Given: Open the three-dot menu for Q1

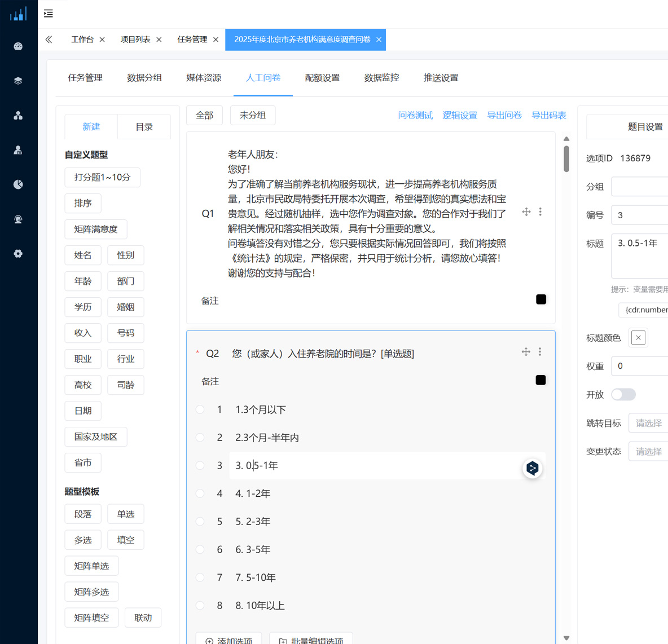Looking at the screenshot, I should [540, 212].
